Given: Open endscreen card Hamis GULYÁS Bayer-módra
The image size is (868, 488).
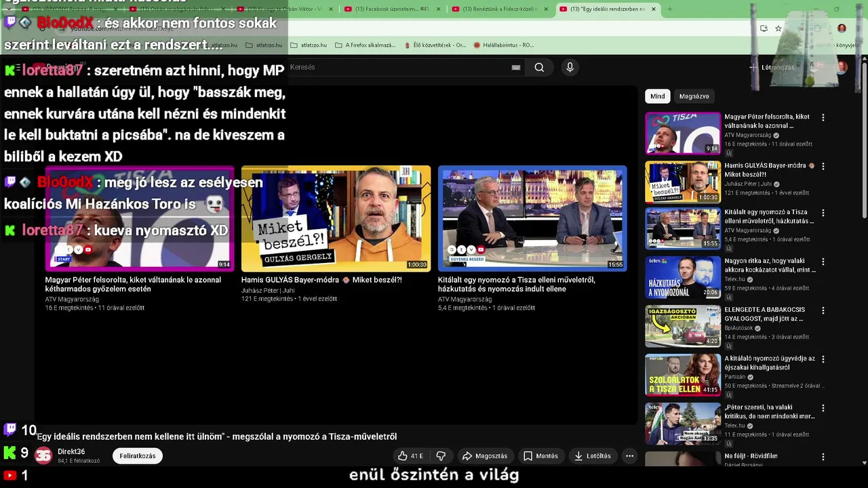Looking at the screenshot, I should click(336, 218).
